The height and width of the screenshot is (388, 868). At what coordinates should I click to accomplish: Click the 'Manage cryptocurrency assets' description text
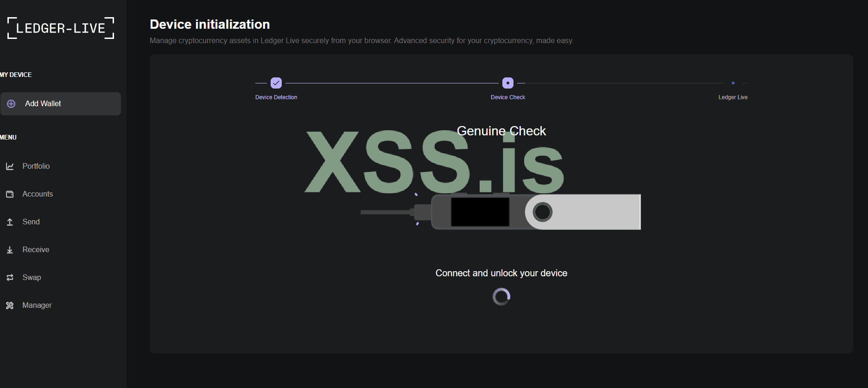[x=361, y=41]
